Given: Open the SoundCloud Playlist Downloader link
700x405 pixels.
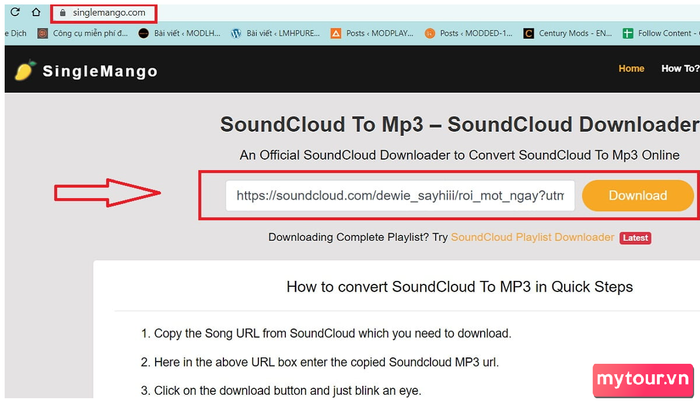Looking at the screenshot, I should tap(532, 237).
